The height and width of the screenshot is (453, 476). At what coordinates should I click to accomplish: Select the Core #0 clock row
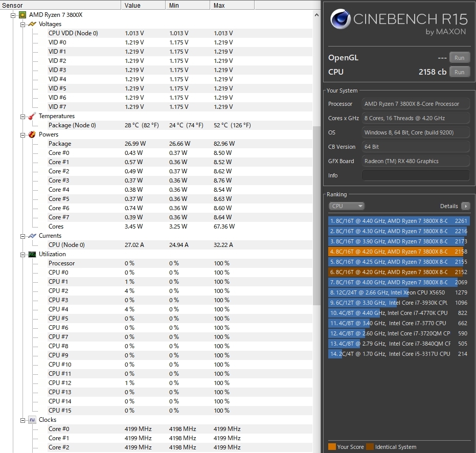[180, 428]
